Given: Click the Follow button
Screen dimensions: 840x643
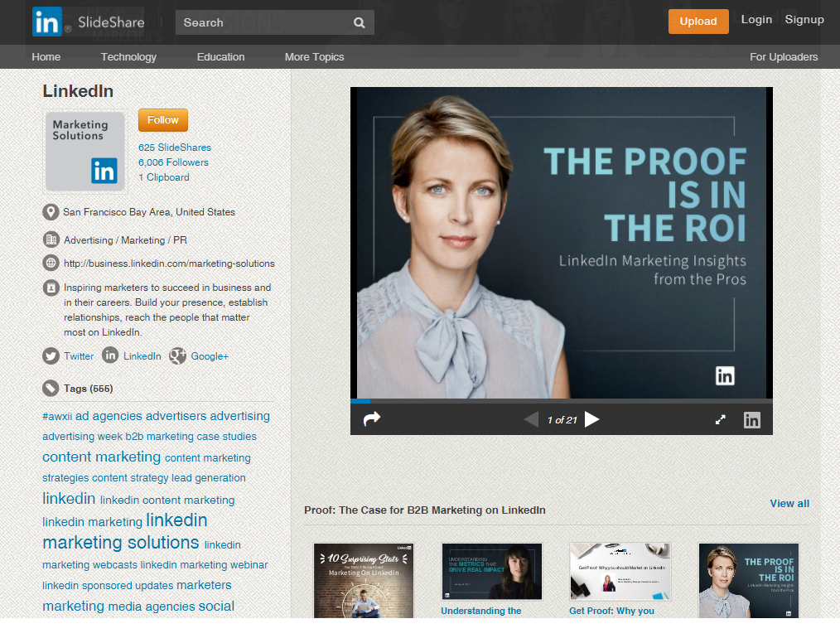Looking at the screenshot, I should (x=163, y=120).
